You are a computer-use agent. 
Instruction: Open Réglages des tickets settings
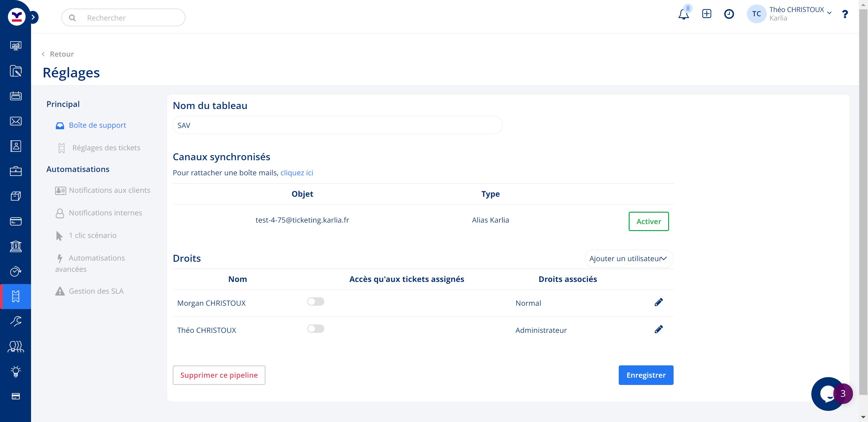(106, 148)
